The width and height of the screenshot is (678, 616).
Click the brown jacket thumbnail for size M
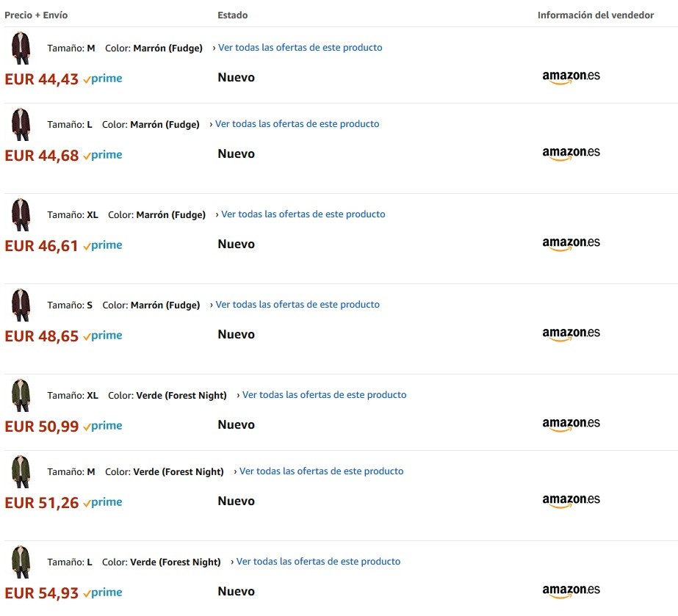[x=21, y=48]
